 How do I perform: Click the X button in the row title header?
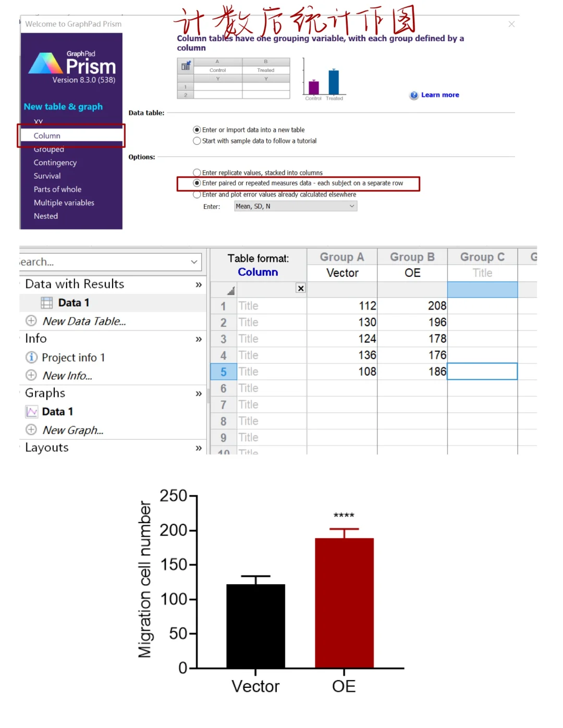(301, 288)
